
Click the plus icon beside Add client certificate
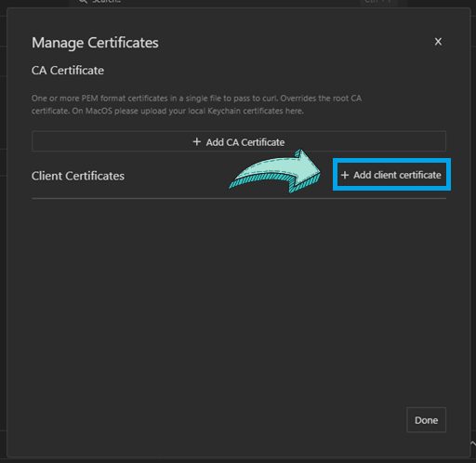345,175
